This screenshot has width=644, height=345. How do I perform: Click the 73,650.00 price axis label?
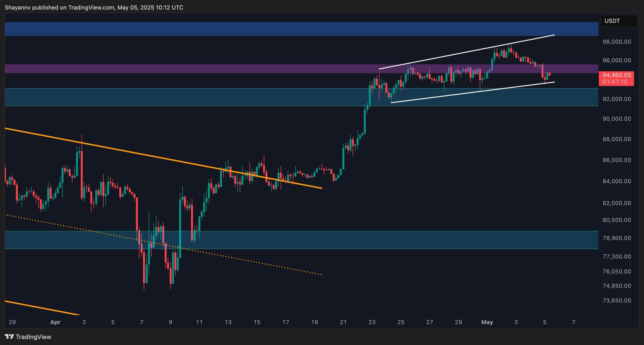pyautogui.click(x=617, y=301)
